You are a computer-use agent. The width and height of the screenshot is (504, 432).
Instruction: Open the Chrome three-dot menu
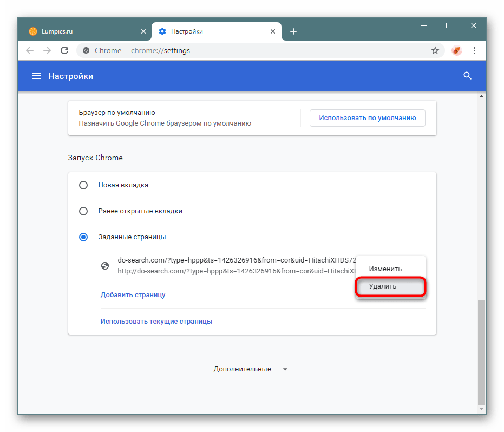[x=474, y=50]
